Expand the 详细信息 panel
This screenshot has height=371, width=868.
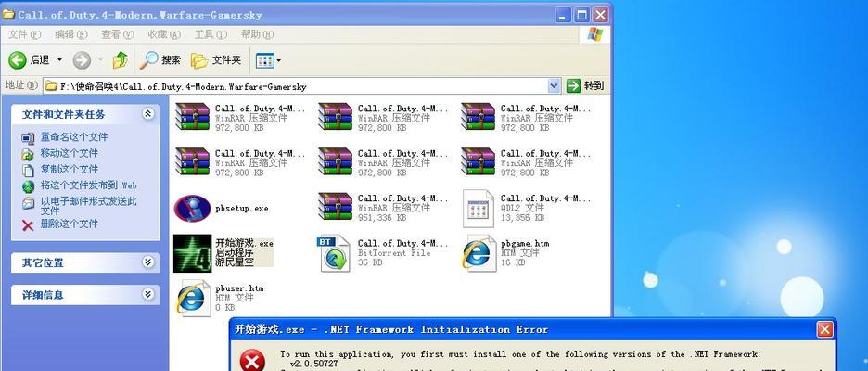click(x=147, y=294)
